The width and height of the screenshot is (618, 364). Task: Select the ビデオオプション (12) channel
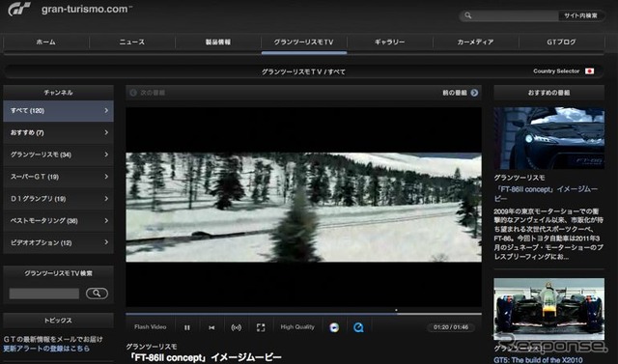pyautogui.click(x=58, y=242)
